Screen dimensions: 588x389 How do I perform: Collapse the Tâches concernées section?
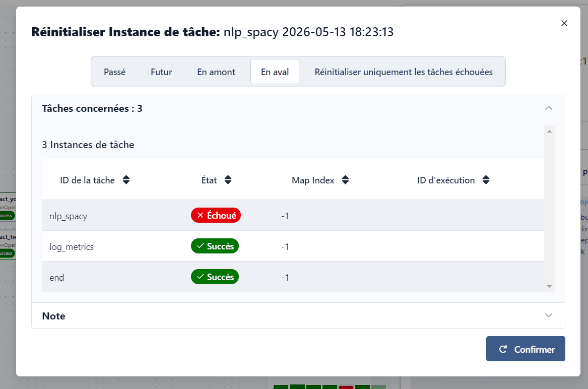point(549,108)
